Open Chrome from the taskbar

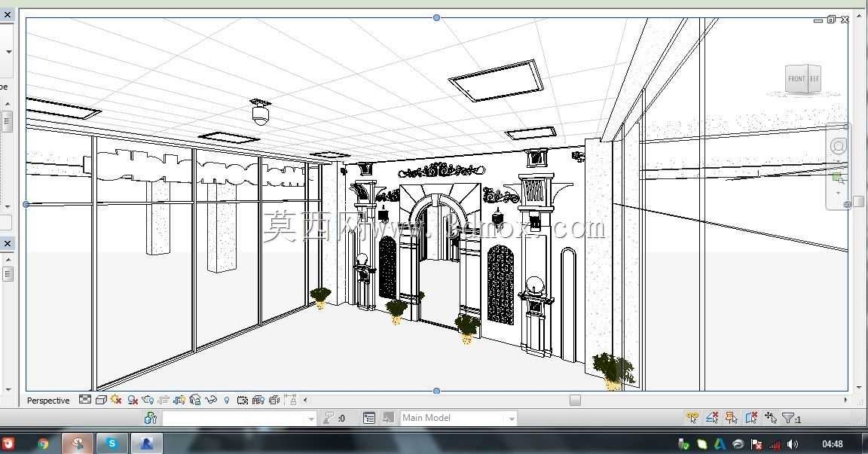tap(43, 443)
